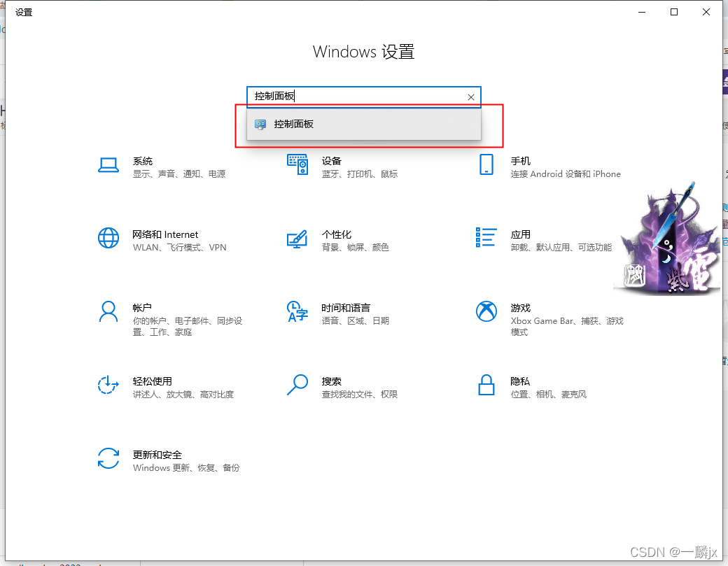This screenshot has width=728, height=566.
Task: Open the 隐私 padlock icon
Action: pyautogui.click(x=486, y=385)
